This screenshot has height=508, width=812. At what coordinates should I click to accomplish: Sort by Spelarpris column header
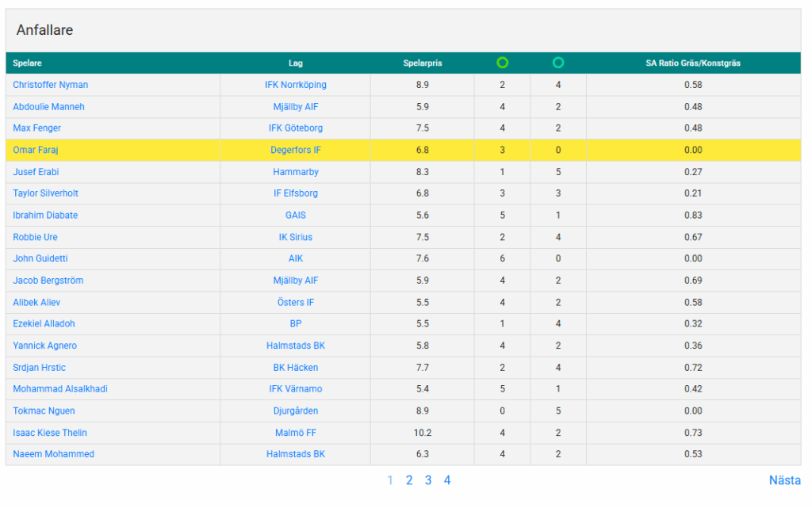coord(423,63)
